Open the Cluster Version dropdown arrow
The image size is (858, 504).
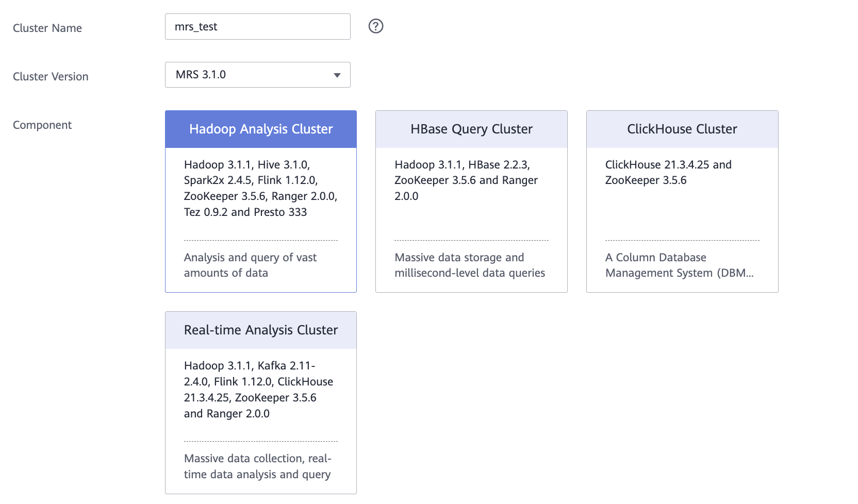(x=337, y=75)
